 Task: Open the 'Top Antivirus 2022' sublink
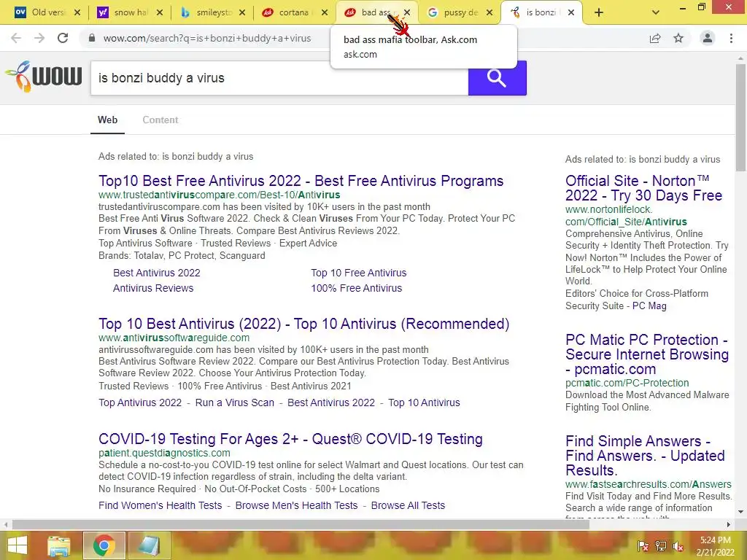[140, 402]
